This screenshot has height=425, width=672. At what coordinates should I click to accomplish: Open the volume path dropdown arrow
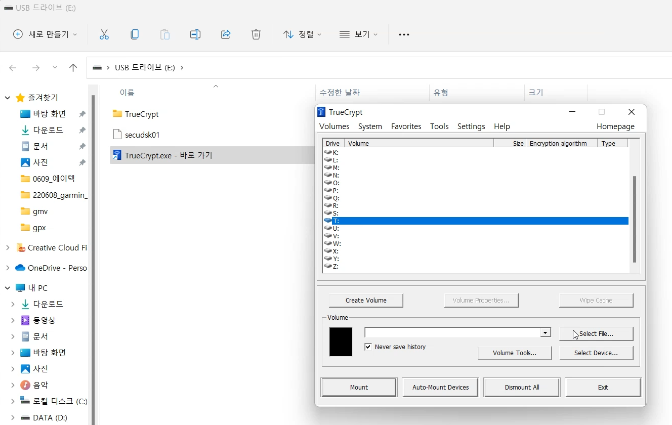(545, 333)
